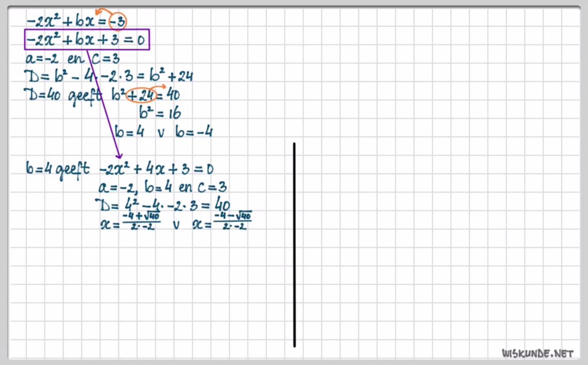This screenshot has width=588, height=365.
Task: Click the line 'a=-2 en c=3'
Action: 73,59
